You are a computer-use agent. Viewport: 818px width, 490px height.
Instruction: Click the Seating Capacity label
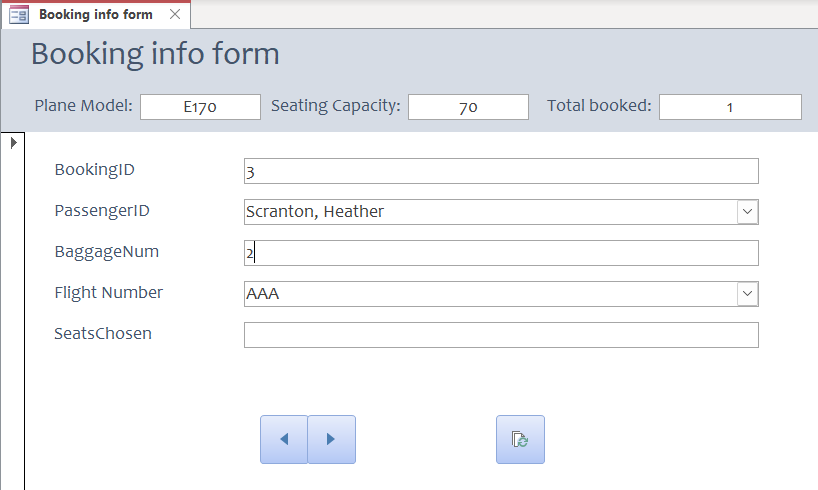click(x=335, y=106)
